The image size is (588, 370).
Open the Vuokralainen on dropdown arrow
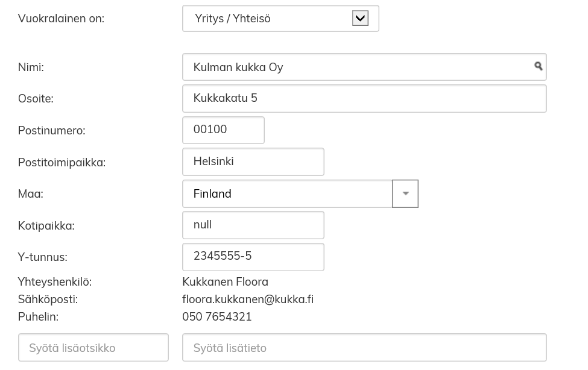click(360, 19)
